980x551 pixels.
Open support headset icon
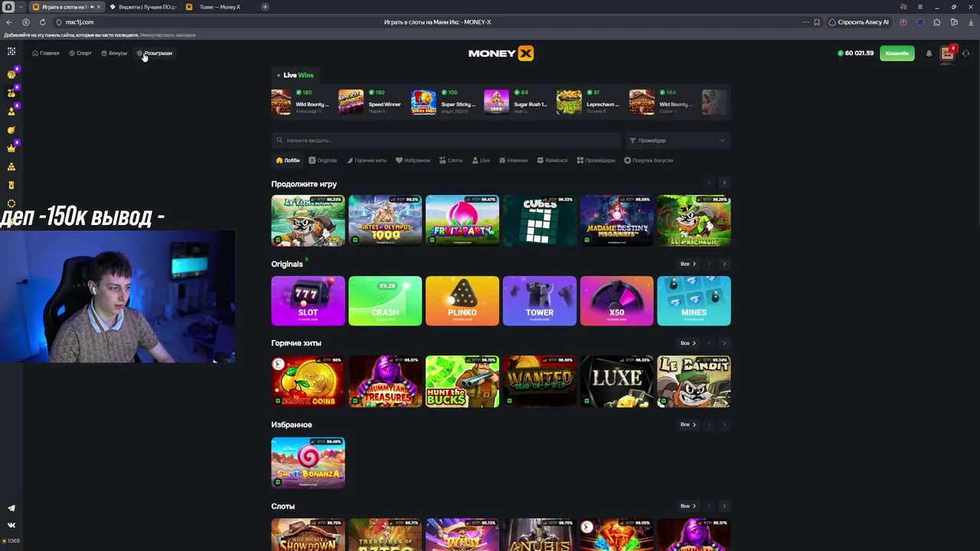click(966, 54)
